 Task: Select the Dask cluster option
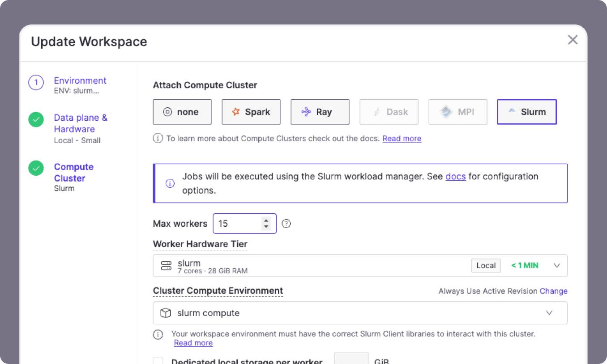pos(389,112)
